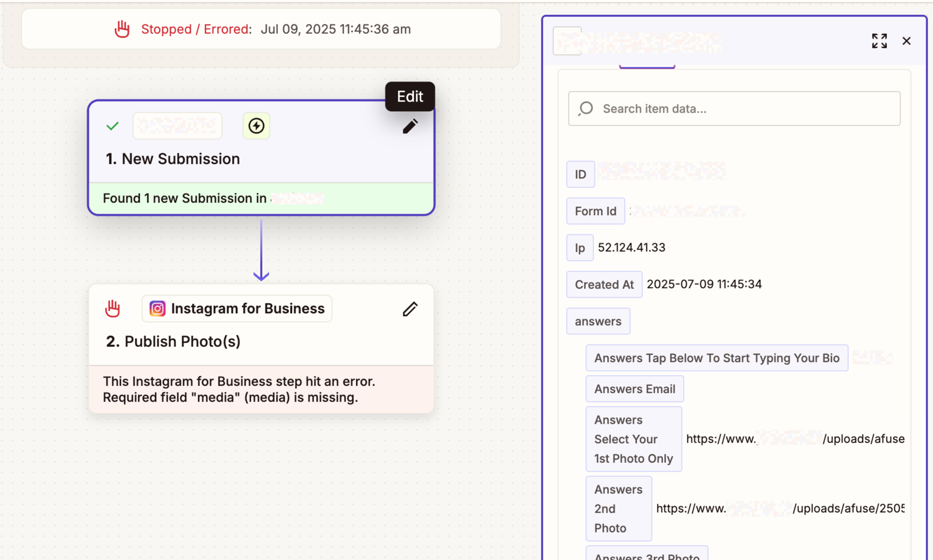The height and width of the screenshot is (560, 933).
Task: Click Answers Select Your 1st Photo Only label
Action: (x=634, y=439)
